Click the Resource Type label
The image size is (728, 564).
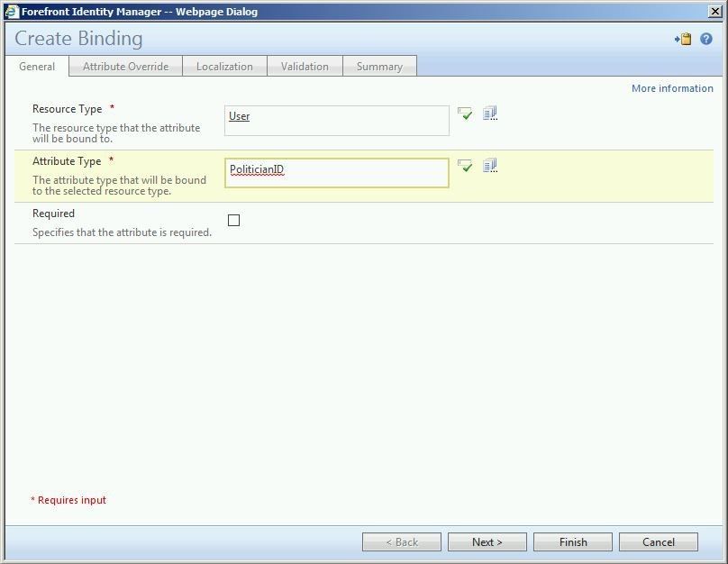click(68, 109)
